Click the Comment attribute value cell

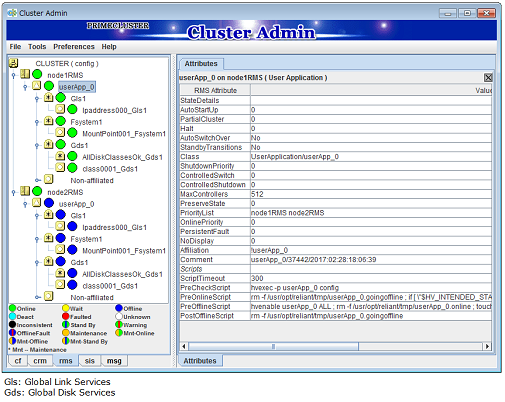pos(371,260)
